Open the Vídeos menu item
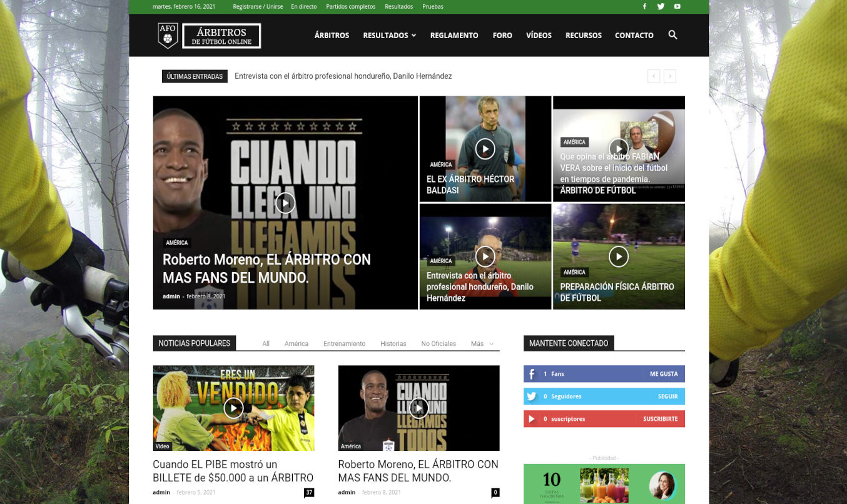The image size is (847, 504). pos(539,36)
